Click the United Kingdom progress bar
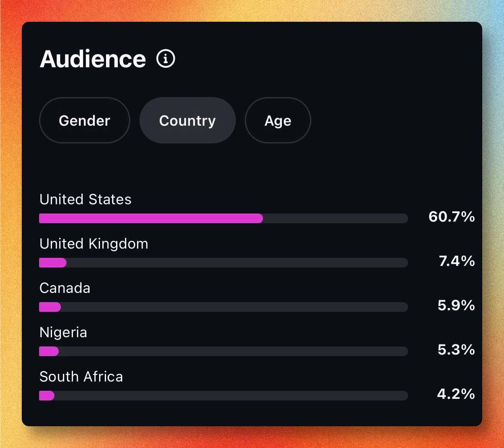 [x=223, y=263]
